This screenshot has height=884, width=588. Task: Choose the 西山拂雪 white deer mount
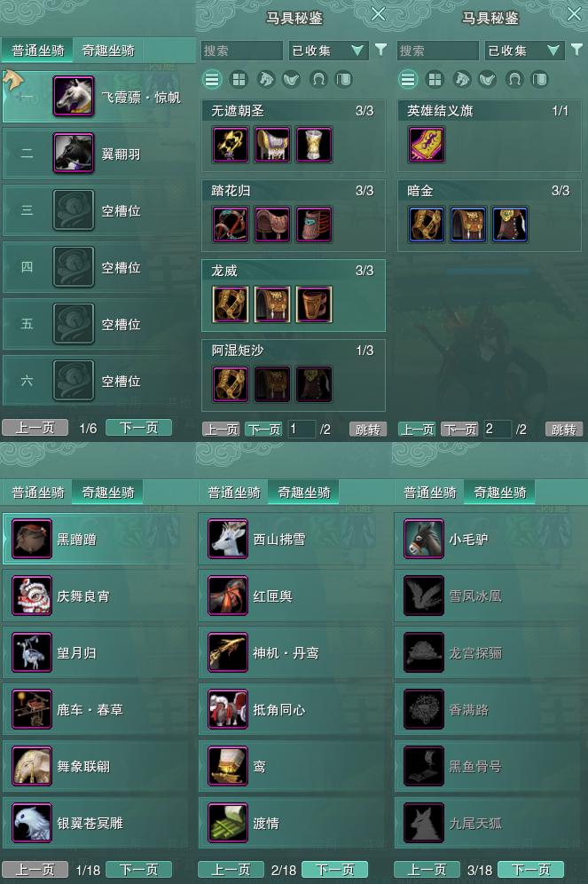coord(228,539)
